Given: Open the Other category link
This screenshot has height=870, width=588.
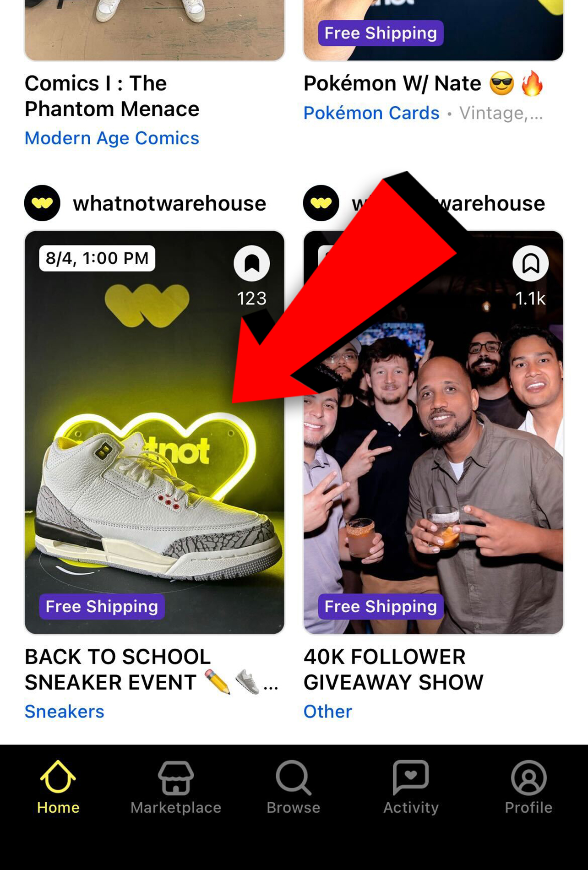Looking at the screenshot, I should 328,712.
